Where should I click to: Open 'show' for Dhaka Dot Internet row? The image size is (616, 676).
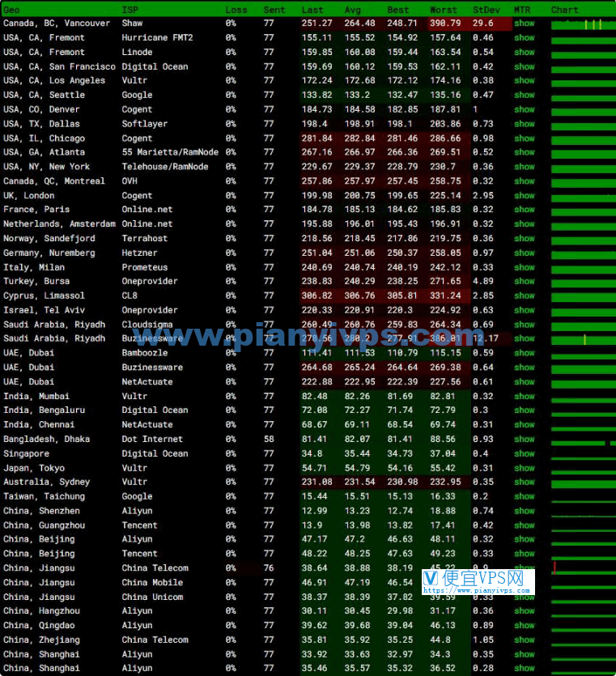525,439
